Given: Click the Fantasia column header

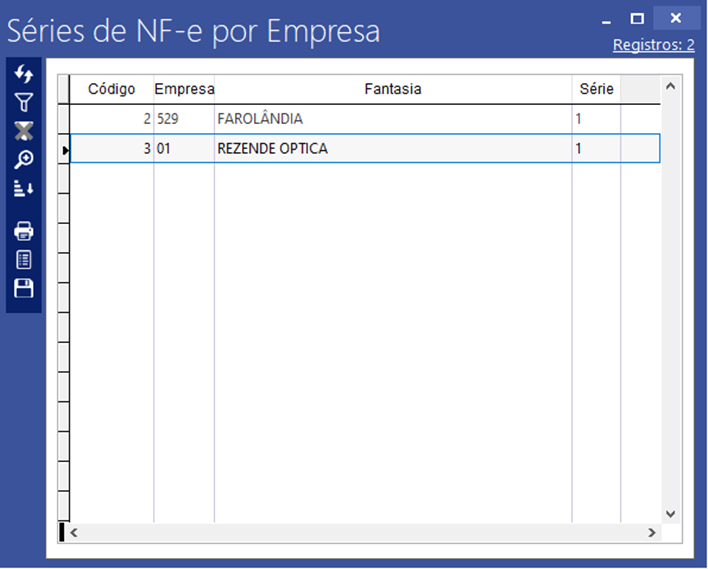Looking at the screenshot, I should point(392,89).
